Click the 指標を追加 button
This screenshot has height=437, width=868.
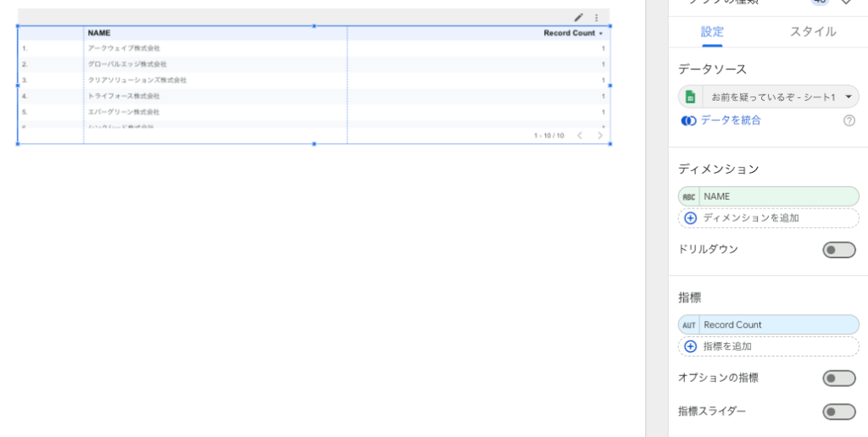click(726, 346)
